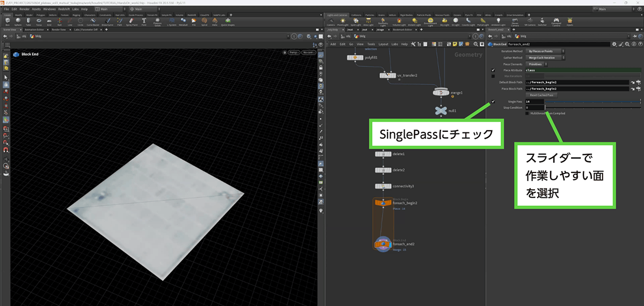This screenshot has height=306, width=644.
Task: Uncheck the Single Pass checkbox
Action: coord(493,101)
